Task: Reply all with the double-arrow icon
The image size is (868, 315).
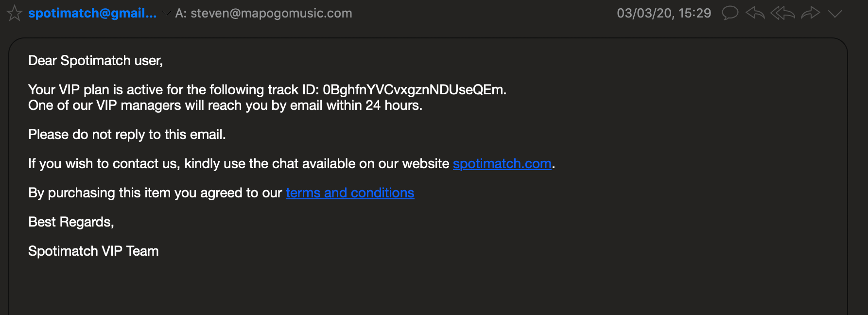Action: 782,13
